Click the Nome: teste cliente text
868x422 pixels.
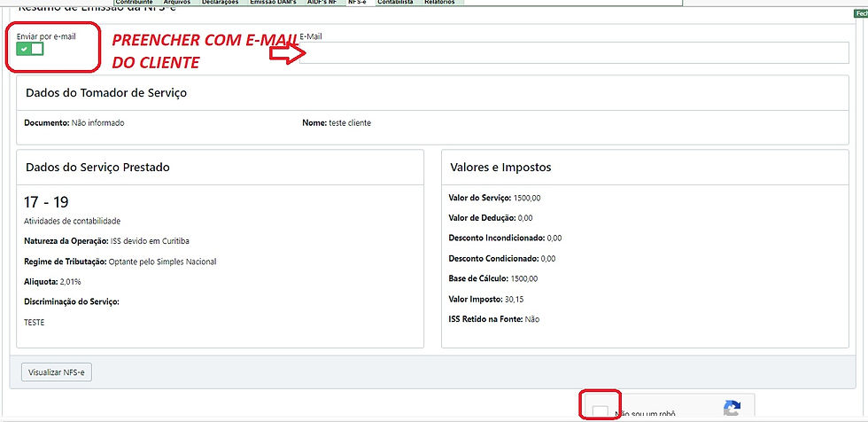337,123
